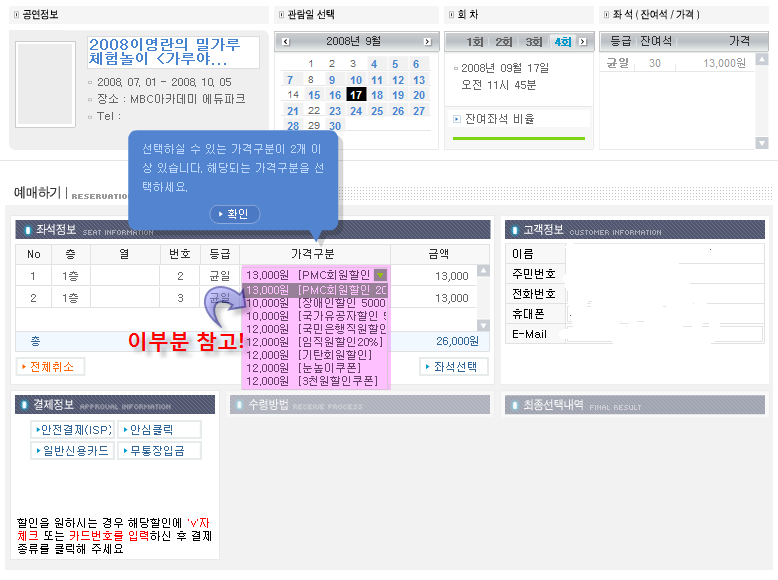Click 가격구분 column header
Image resolution: width=778 pixels, height=580 pixels.
click(313, 254)
